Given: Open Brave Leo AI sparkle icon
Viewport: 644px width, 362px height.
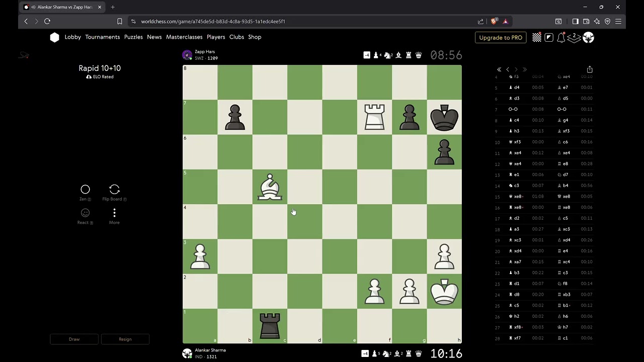Looking at the screenshot, I should click(x=597, y=21).
